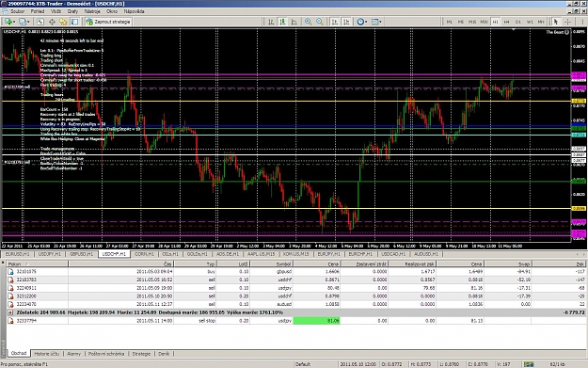Image resolution: width=588 pixels, height=368 pixels.
Task: Click the connection status bars icon
Action: click(x=529, y=364)
